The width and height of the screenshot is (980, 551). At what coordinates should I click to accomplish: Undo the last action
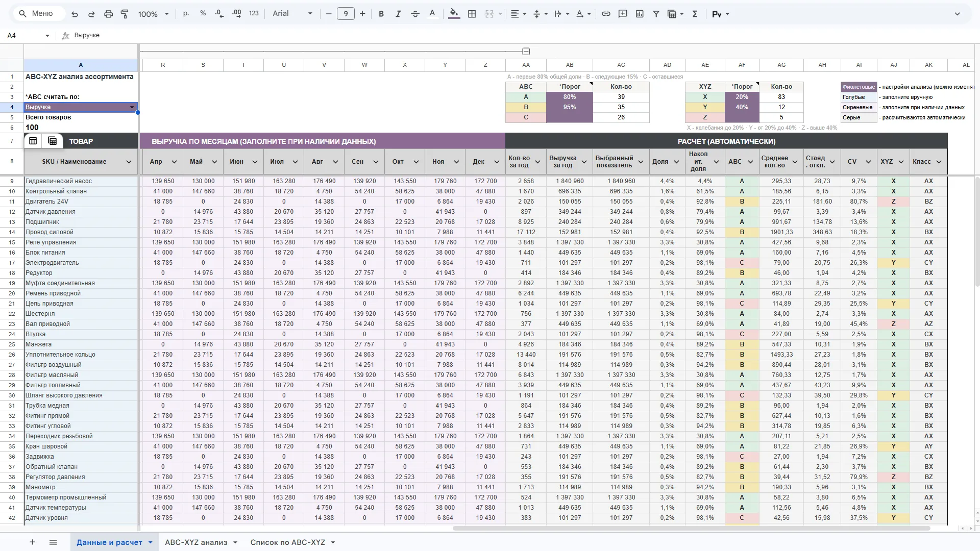tap(75, 14)
